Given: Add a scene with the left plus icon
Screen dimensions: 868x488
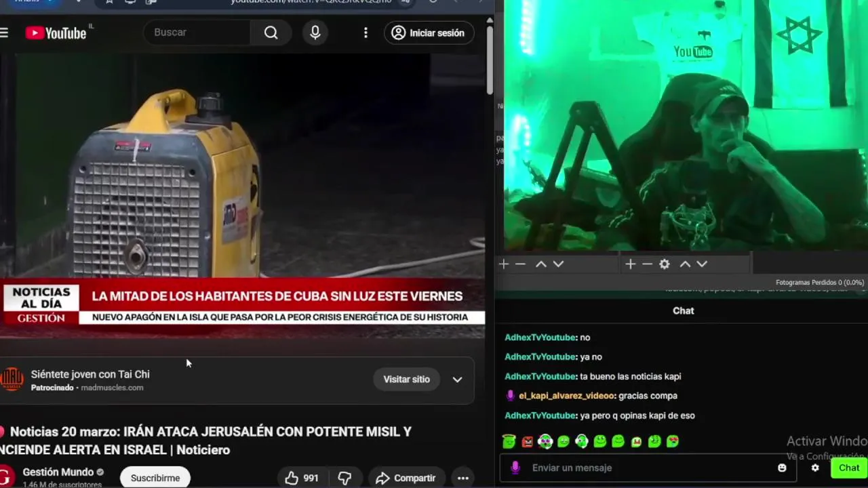Looking at the screenshot, I should click(504, 264).
